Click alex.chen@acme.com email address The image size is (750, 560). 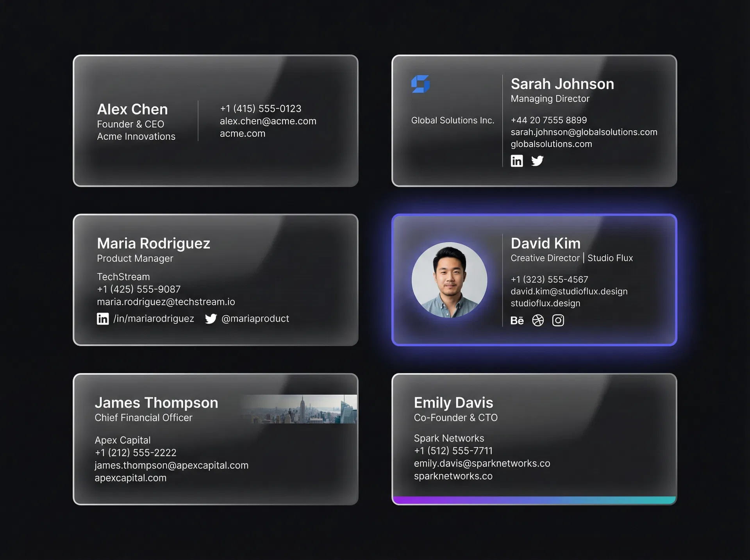[x=268, y=121]
